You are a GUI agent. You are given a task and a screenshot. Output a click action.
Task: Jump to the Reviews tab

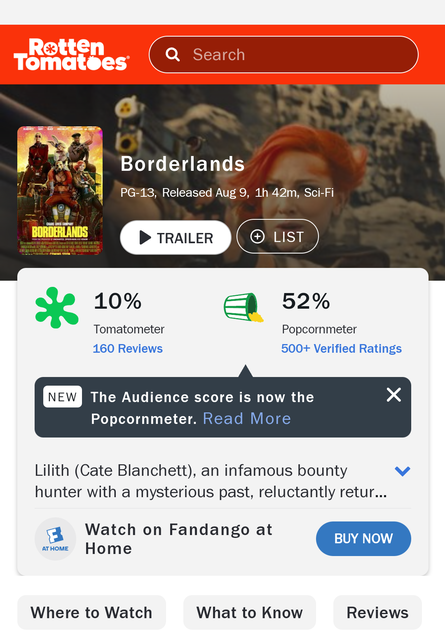coord(377,612)
